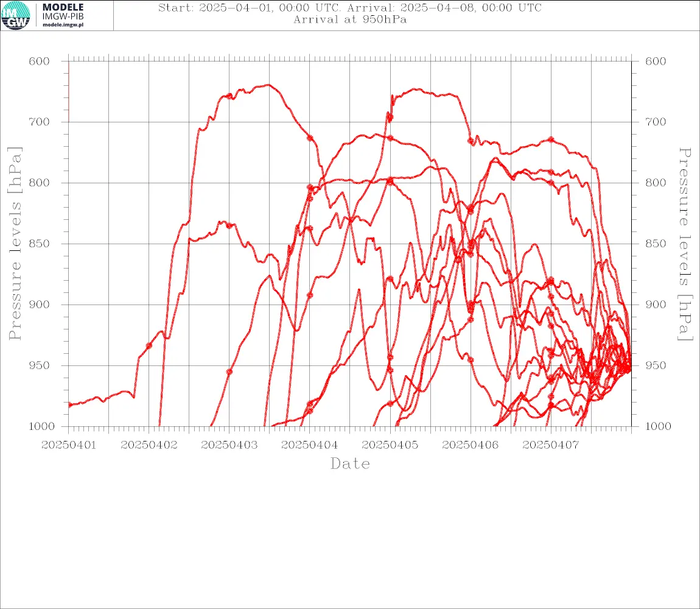Click the left axis 700 label
Screen dimensions: 700x609
tap(39, 122)
